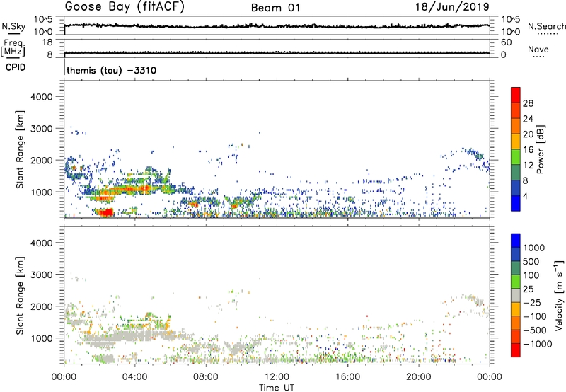Click the blue bottom segment of power colorbar
Screen dimensions: 566x392
click(516, 203)
